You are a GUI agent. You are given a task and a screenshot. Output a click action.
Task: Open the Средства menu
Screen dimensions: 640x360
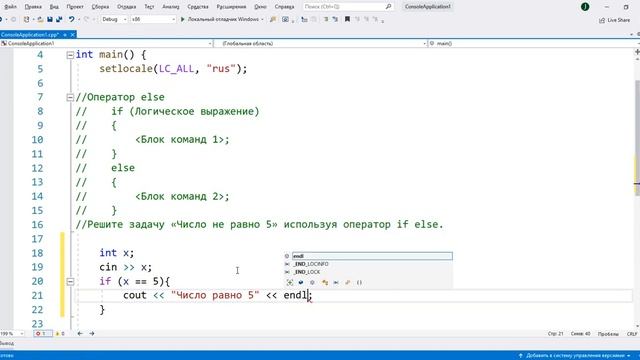[198, 7]
